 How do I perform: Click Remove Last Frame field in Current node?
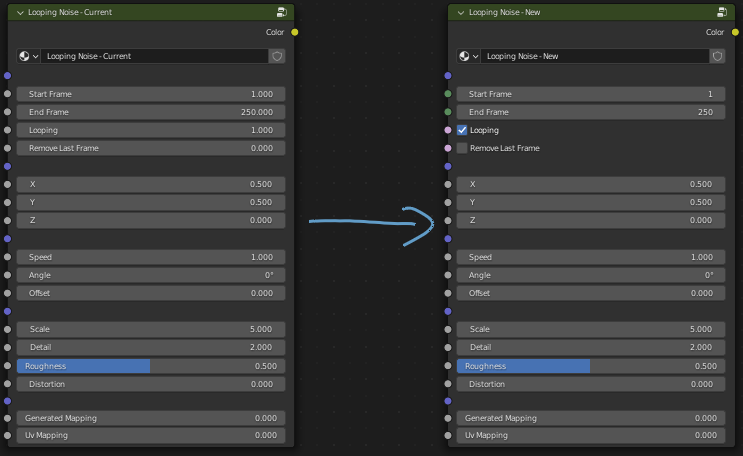[151, 148]
